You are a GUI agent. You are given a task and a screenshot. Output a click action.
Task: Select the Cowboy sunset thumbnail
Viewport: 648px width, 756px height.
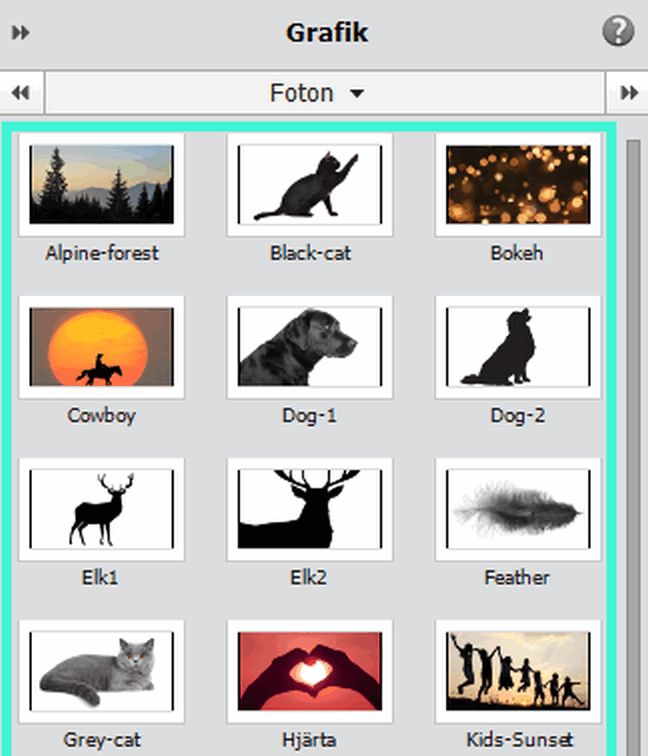(x=101, y=347)
